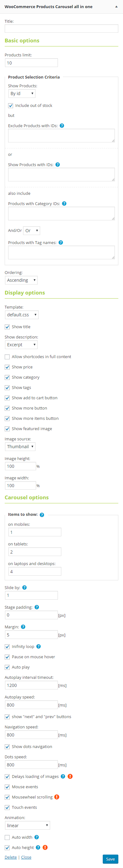
Task: Click the Delete link
Action: 11,857
